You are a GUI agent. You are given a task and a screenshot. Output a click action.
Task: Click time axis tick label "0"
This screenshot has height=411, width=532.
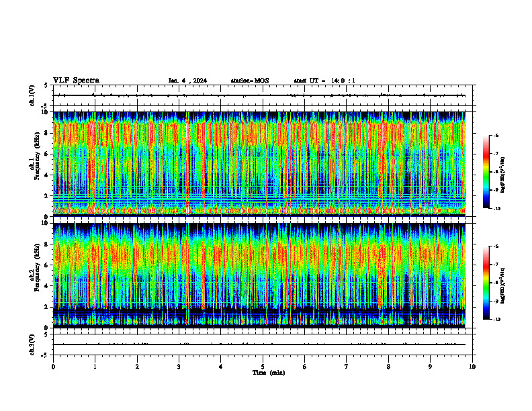click(53, 367)
